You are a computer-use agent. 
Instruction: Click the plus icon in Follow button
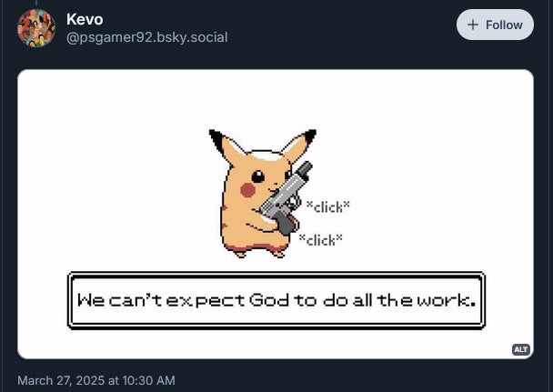click(473, 25)
